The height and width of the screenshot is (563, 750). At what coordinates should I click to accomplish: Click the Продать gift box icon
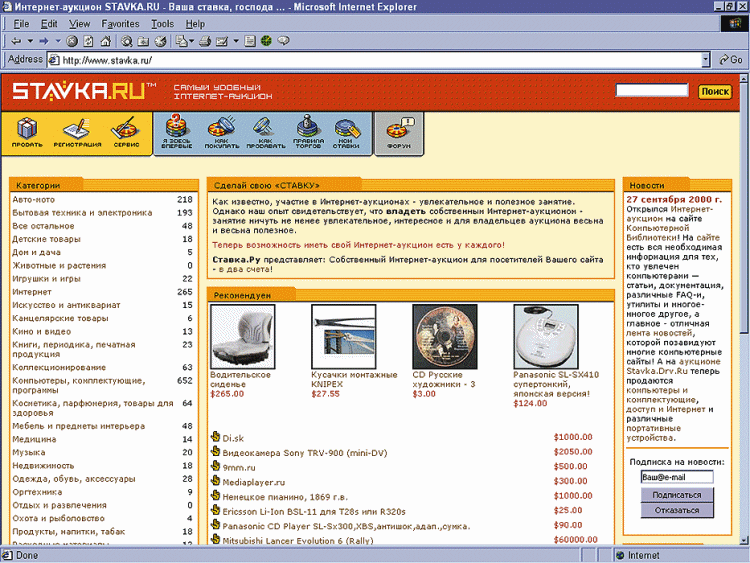point(27,128)
